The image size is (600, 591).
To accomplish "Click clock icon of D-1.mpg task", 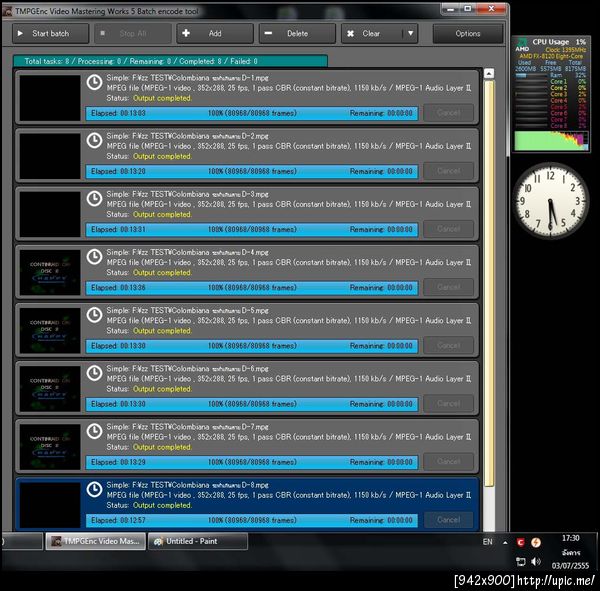I will click(94, 82).
